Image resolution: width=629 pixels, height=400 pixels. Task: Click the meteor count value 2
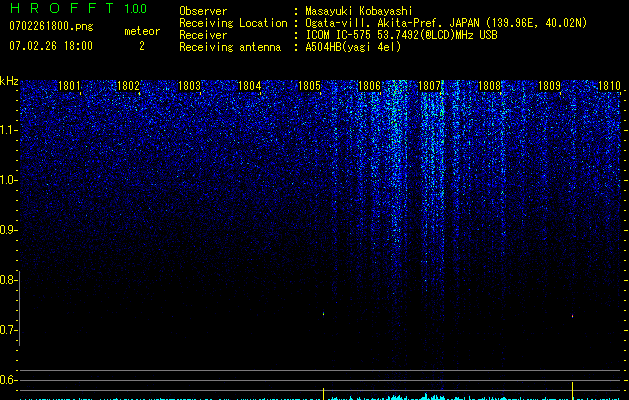(x=142, y=46)
